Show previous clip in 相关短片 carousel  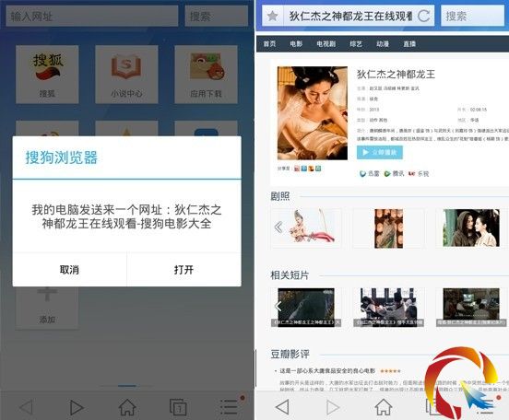(278, 306)
